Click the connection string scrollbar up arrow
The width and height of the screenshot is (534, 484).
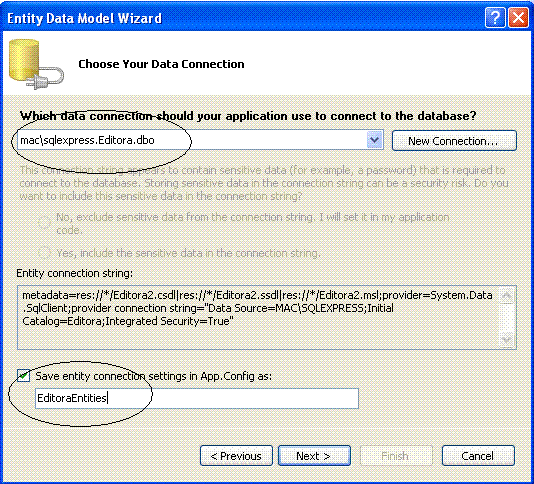pos(507,296)
